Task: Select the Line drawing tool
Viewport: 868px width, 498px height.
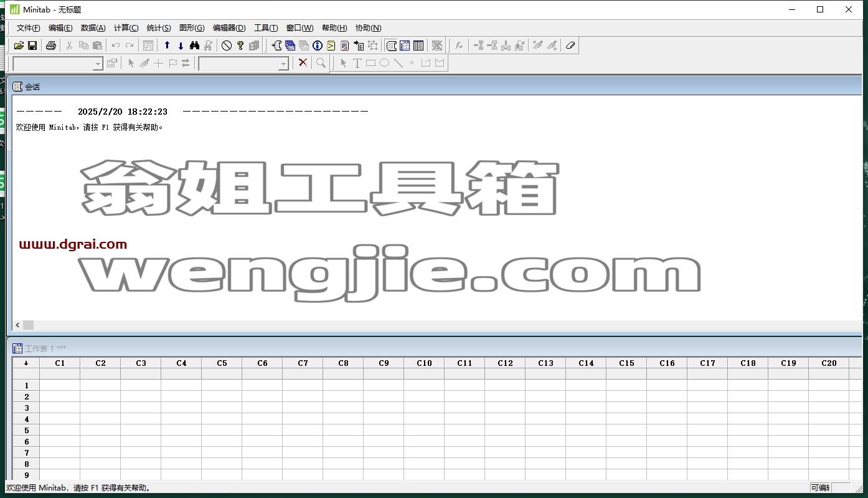Action: 399,63
